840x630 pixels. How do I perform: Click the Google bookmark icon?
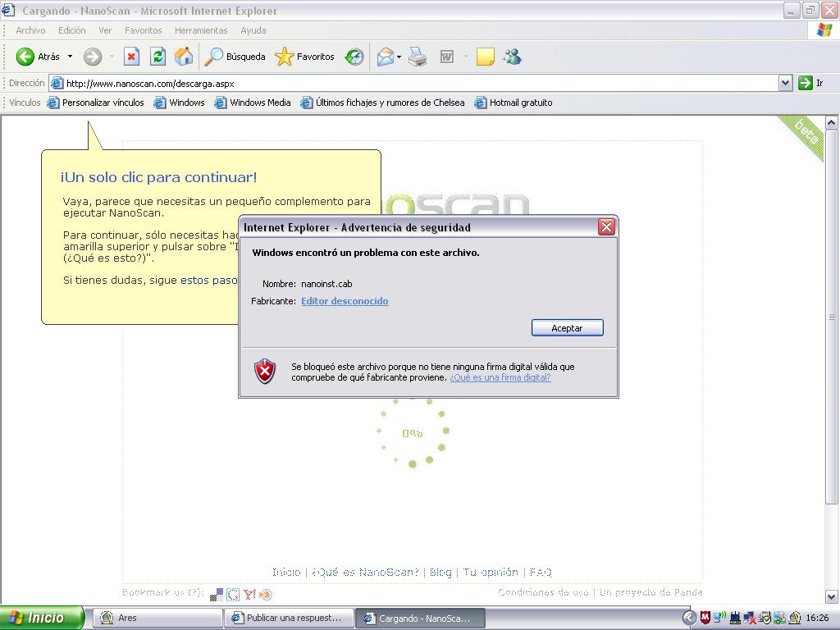(233, 594)
